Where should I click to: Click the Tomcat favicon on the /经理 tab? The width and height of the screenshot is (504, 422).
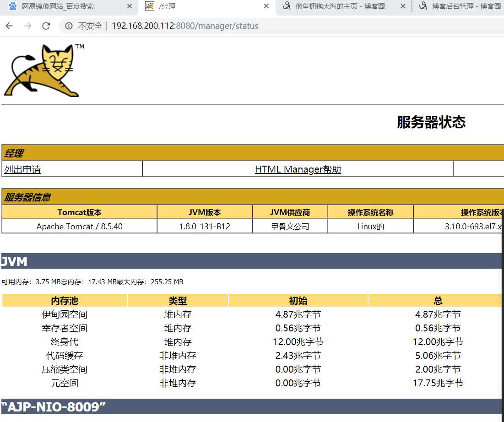(150, 6)
